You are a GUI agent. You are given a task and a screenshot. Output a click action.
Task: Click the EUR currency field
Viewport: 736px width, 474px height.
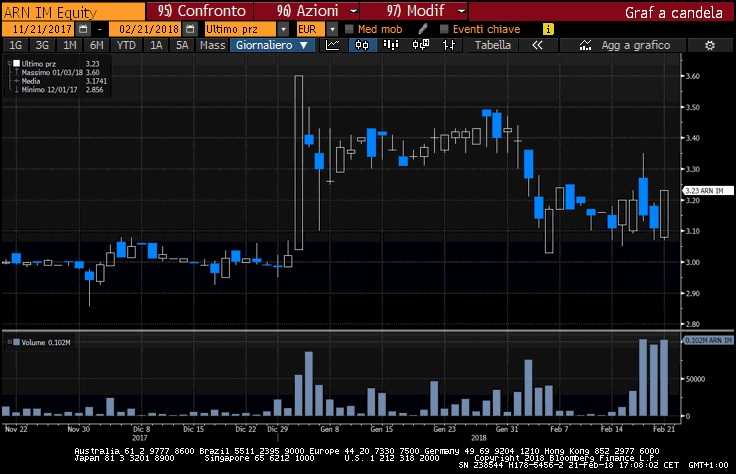click(311, 29)
